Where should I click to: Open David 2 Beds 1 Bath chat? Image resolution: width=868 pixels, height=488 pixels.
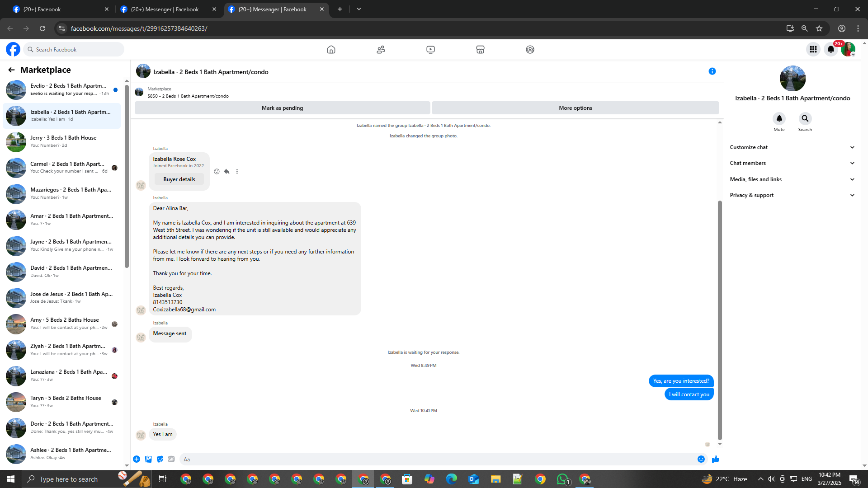(62, 272)
